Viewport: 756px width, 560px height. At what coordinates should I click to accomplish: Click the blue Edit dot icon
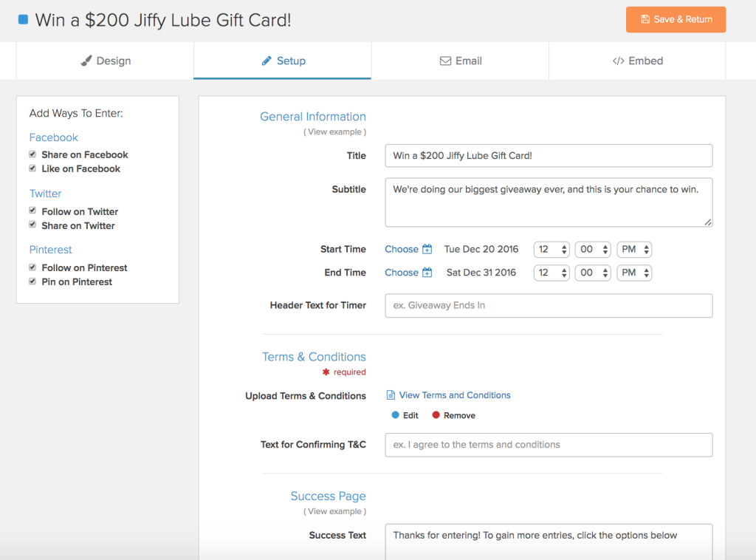pos(396,414)
